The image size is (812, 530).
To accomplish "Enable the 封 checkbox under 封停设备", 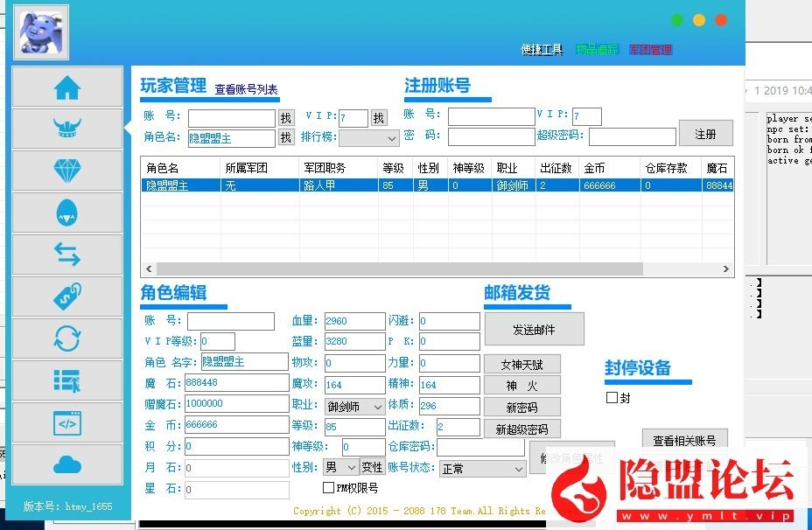I will [x=610, y=398].
